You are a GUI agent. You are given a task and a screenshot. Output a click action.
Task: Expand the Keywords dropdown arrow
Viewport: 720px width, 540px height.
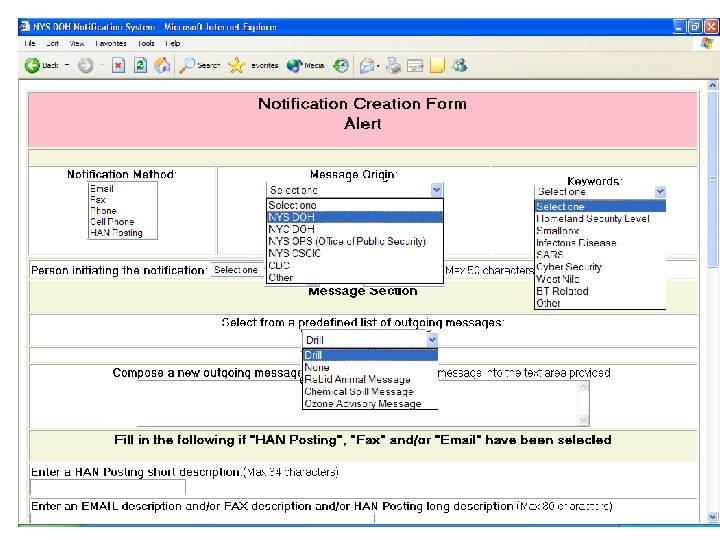coord(660,191)
